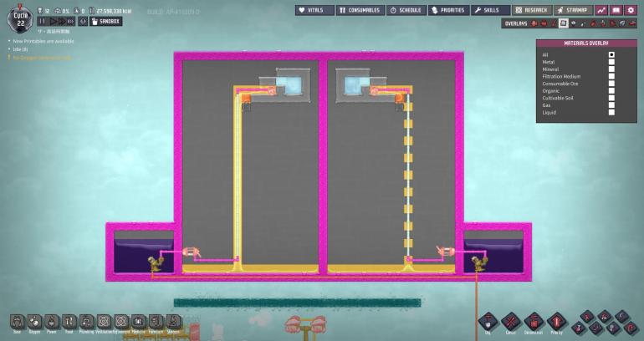Show the Rooms overlay
This screenshot has width=644, height=341.
[x=631, y=23]
